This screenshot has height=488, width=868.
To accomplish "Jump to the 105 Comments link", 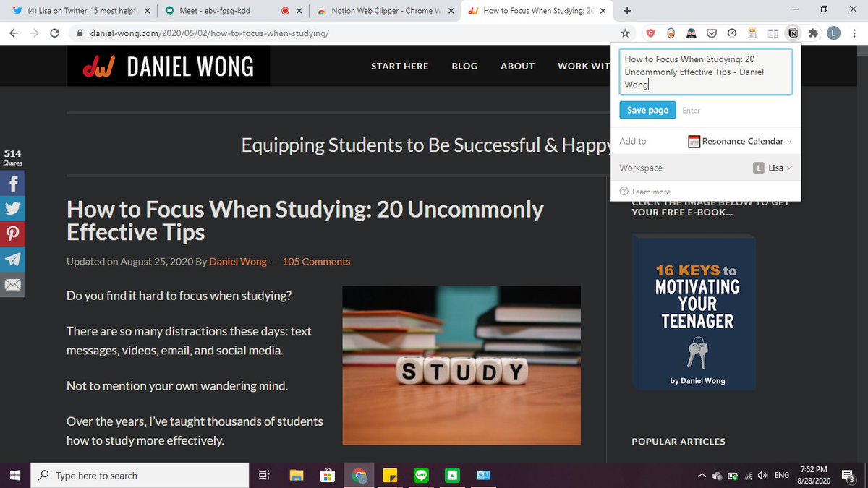I will click(316, 262).
